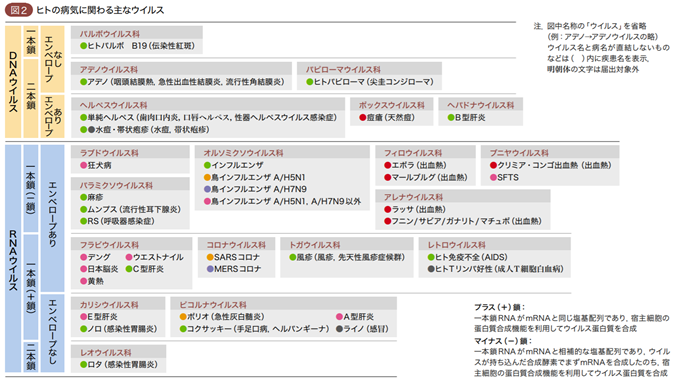Select ヒトパピローマ (尖圭コンジローマ) entry
685x381 pixels.
(370, 82)
